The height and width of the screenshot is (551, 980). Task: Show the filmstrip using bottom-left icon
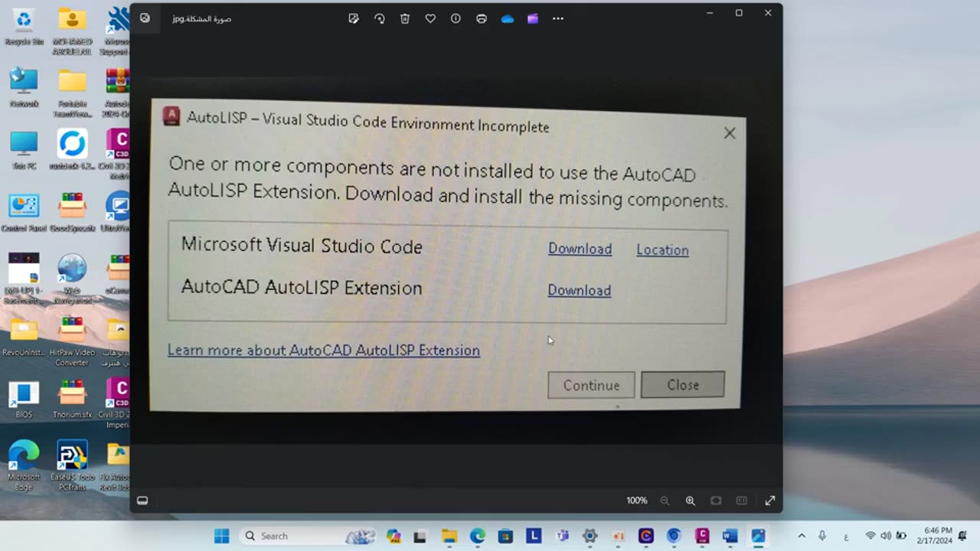tap(142, 500)
